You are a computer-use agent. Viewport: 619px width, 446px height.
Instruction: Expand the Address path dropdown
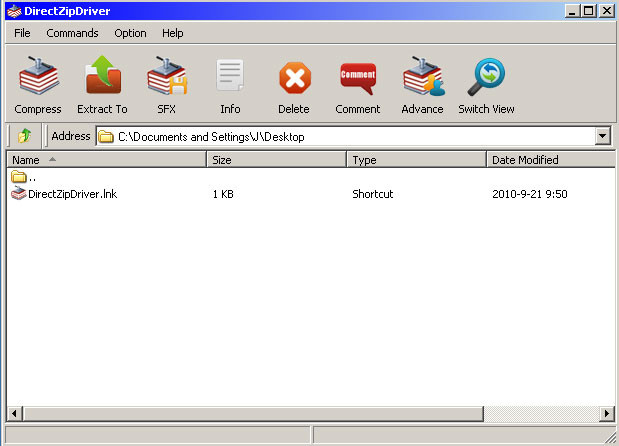(602, 137)
